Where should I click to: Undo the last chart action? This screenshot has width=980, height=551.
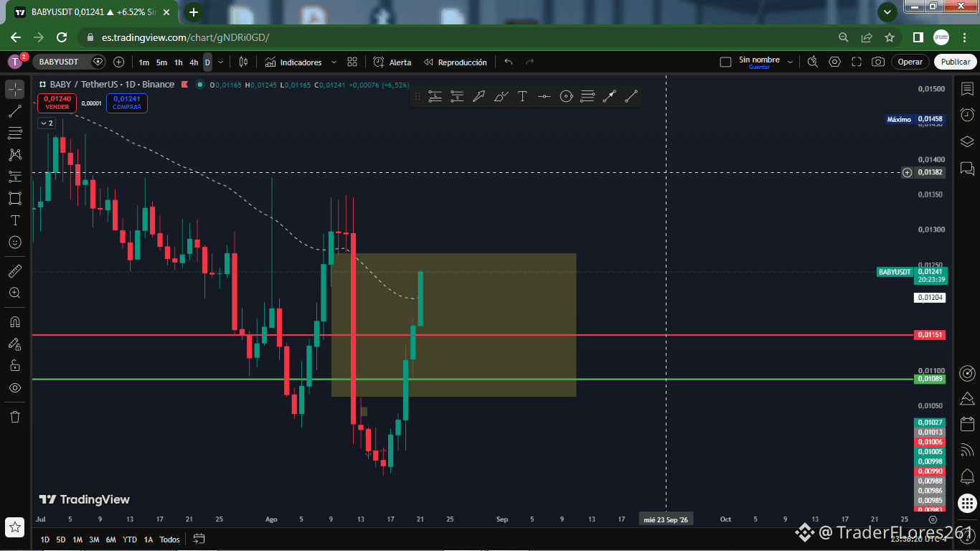509,62
